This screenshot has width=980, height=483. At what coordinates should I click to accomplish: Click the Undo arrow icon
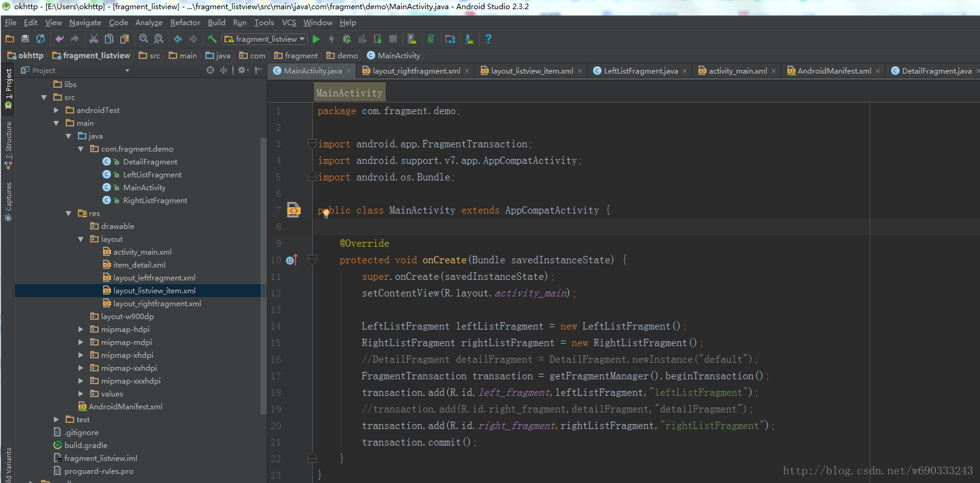59,39
